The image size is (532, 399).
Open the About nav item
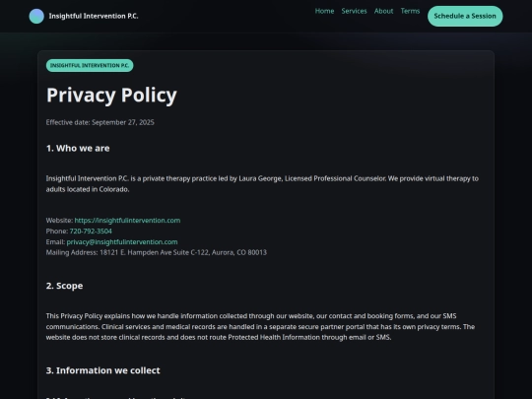[384, 11]
